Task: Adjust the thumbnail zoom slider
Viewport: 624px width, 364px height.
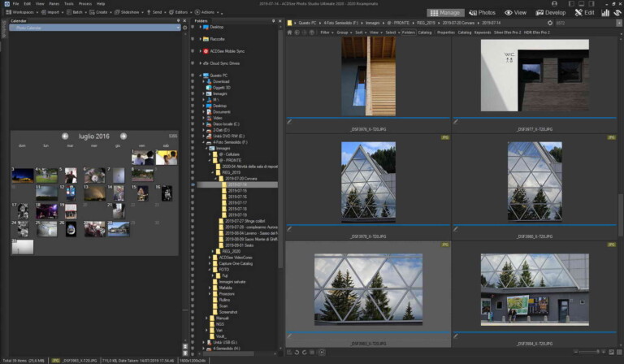Action: point(589,352)
